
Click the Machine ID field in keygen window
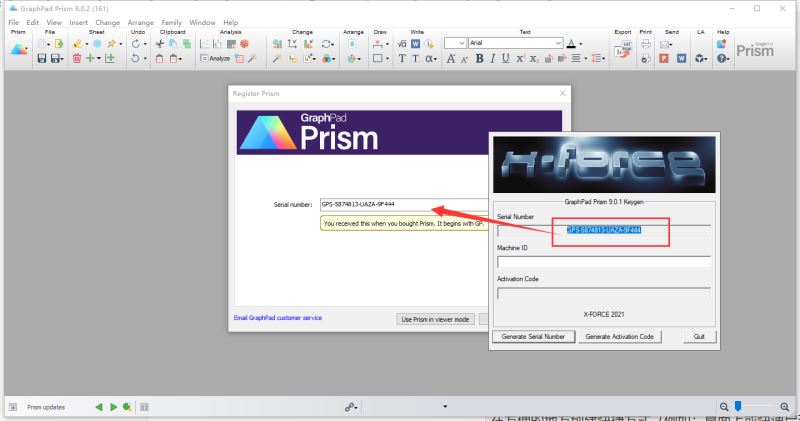[604, 262]
